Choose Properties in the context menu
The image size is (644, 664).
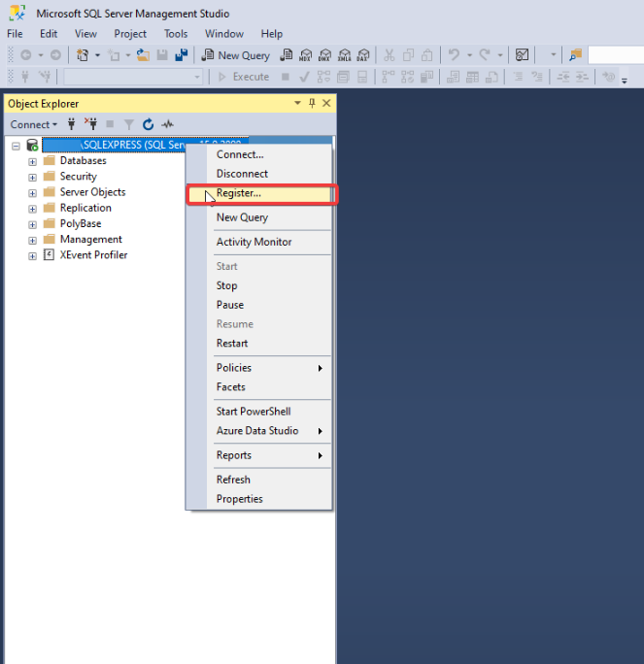(259, 499)
